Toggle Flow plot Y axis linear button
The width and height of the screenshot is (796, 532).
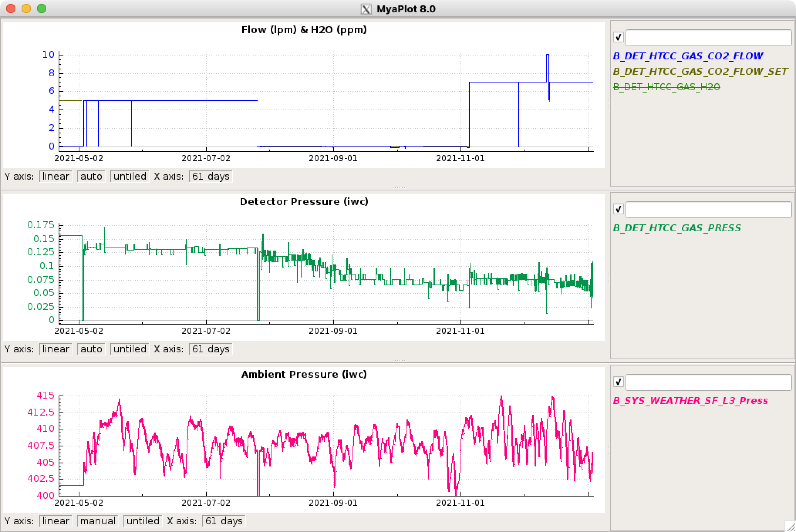click(56, 177)
